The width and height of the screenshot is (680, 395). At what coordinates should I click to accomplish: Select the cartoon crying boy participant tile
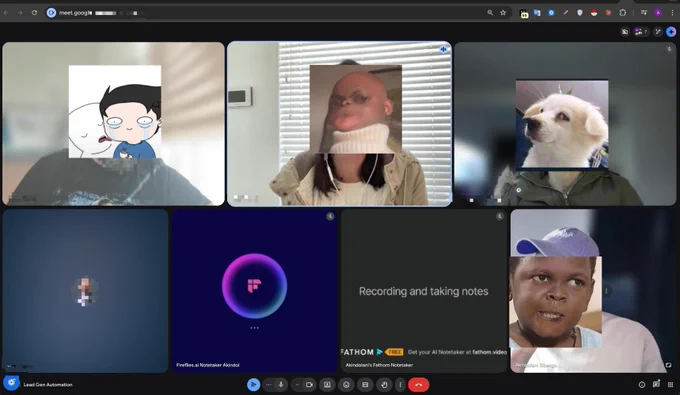point(114,124)
